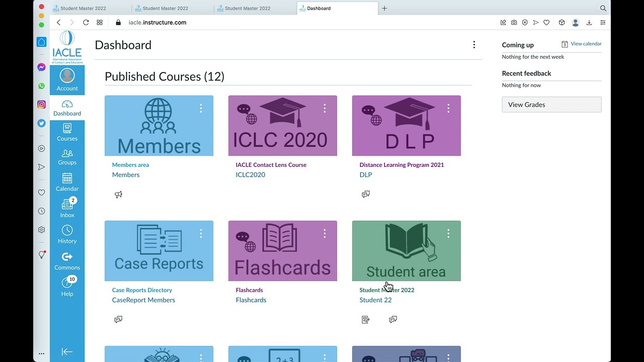Open a new browser tab
The image size is (644, 362).
[x=384, y=9]
